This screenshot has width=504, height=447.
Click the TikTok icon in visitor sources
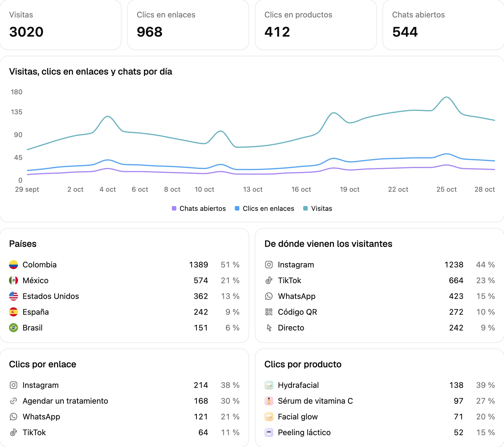269,280
